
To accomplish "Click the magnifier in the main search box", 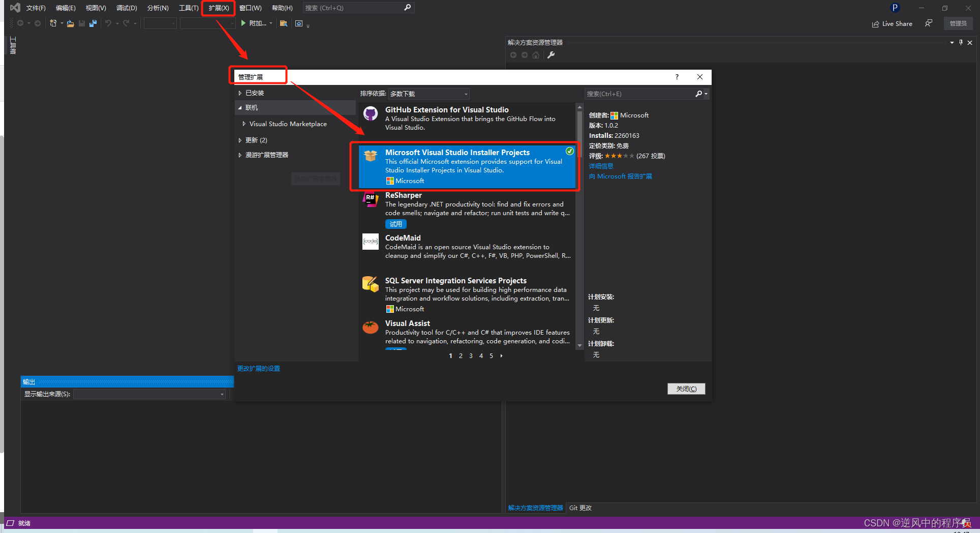I will [407, 8].
